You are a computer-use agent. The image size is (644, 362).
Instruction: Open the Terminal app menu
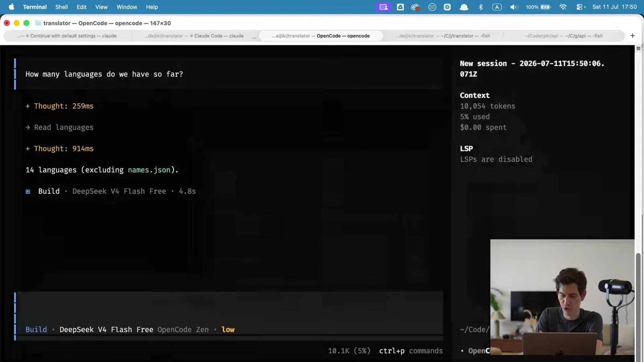click(35, 7)
